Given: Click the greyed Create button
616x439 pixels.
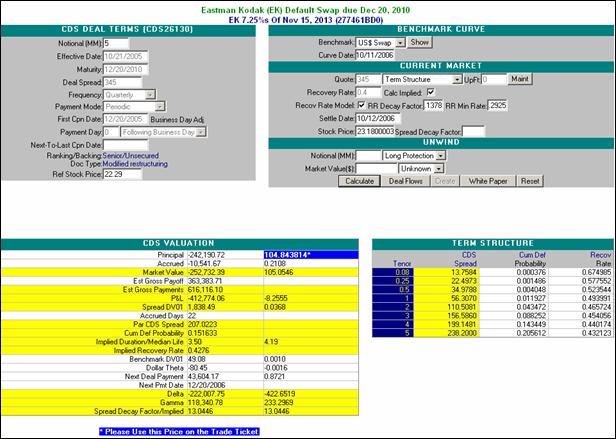Looking at the screenshot, I should (x=445, y=181).
